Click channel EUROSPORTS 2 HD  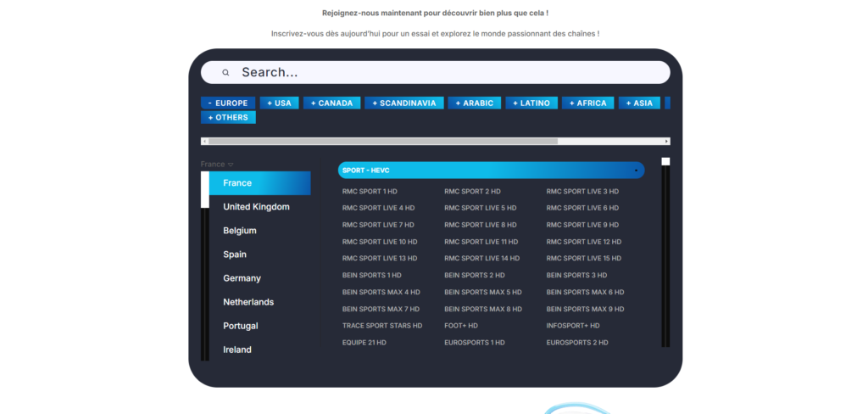[577, 343]
